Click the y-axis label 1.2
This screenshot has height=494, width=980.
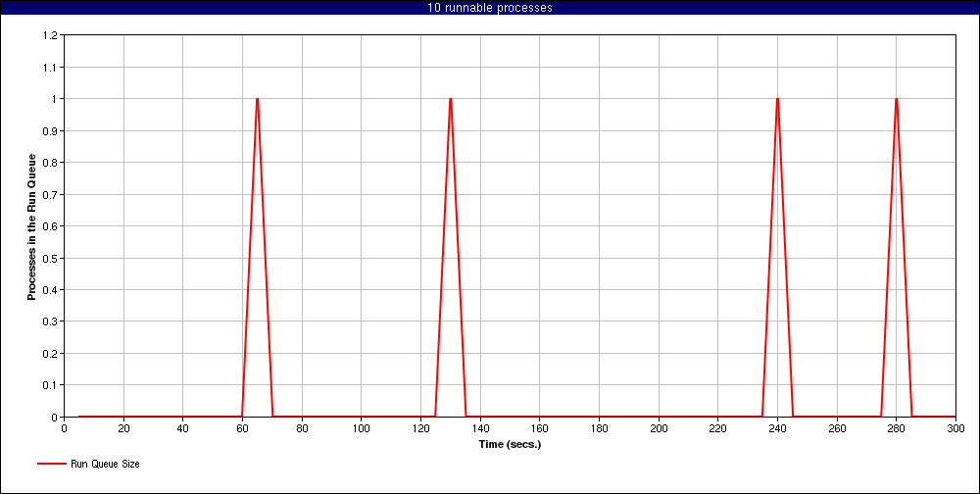tap(52, 35)
